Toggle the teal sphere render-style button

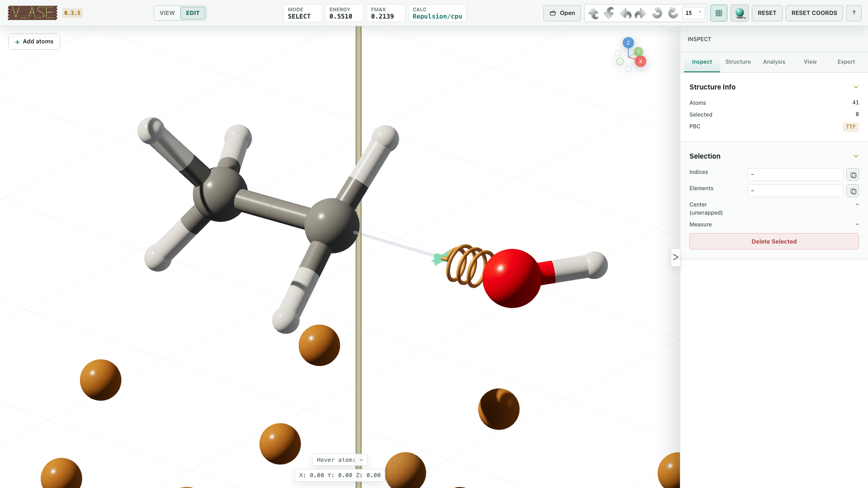click(x=740, y=13)
